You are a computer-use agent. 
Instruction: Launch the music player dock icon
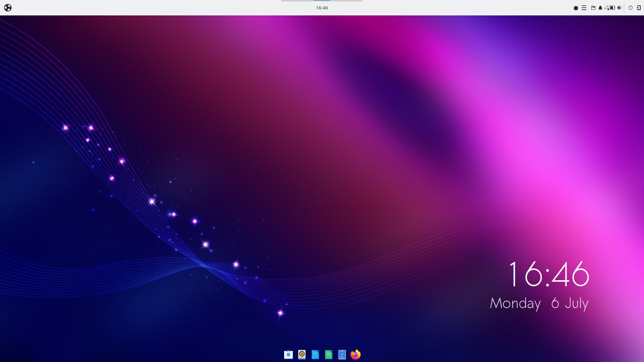pos(302,354)
